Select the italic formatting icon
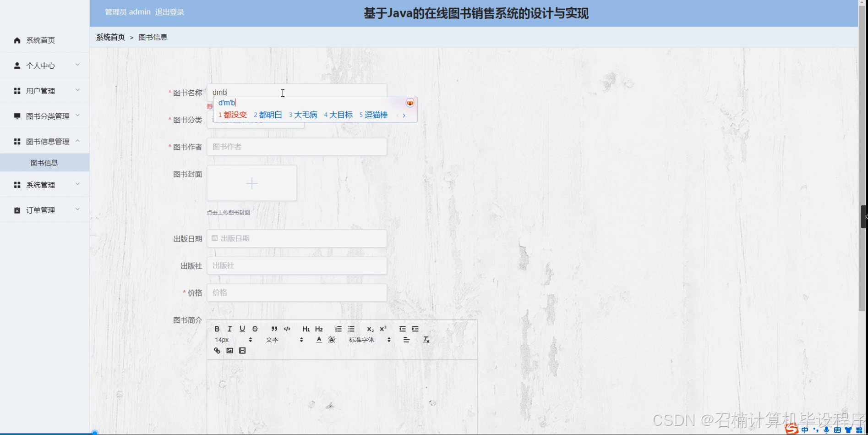Image resolution: width=868 pixels, height=435 pixels. tap(229, 329)
